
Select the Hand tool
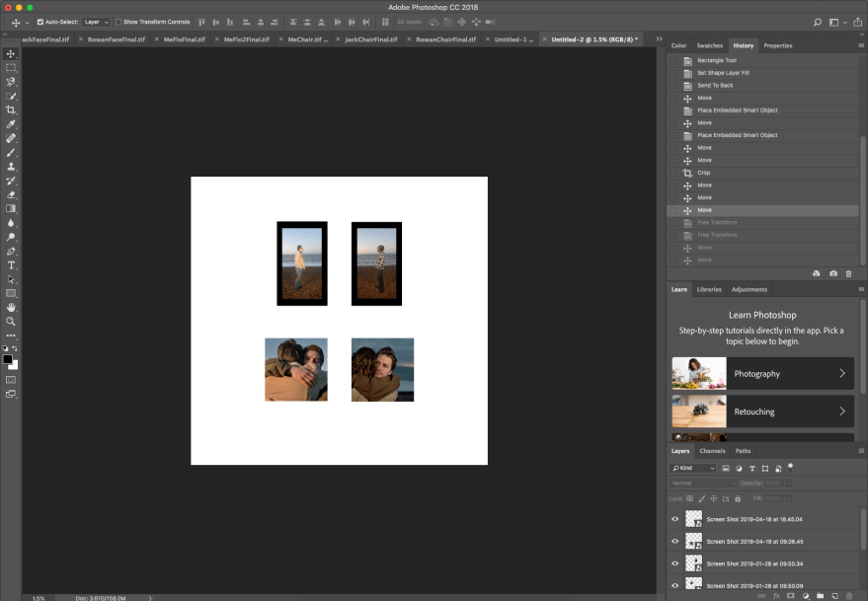tap(11, 307)
